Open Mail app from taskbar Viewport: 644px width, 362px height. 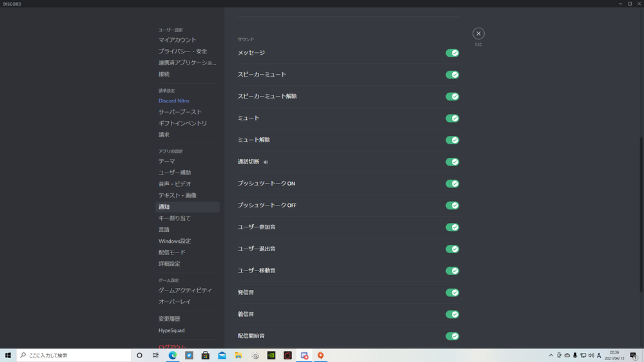[x=222, y=356]
